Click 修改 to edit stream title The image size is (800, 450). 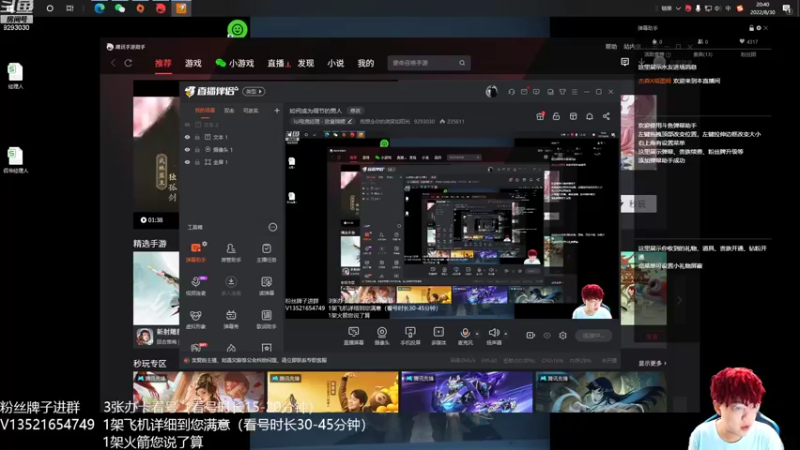click(x=355, y=111)
